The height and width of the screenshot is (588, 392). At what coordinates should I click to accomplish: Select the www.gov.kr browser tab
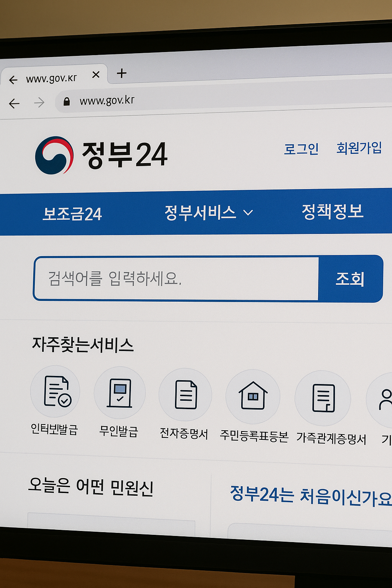[x=54, y=76]
